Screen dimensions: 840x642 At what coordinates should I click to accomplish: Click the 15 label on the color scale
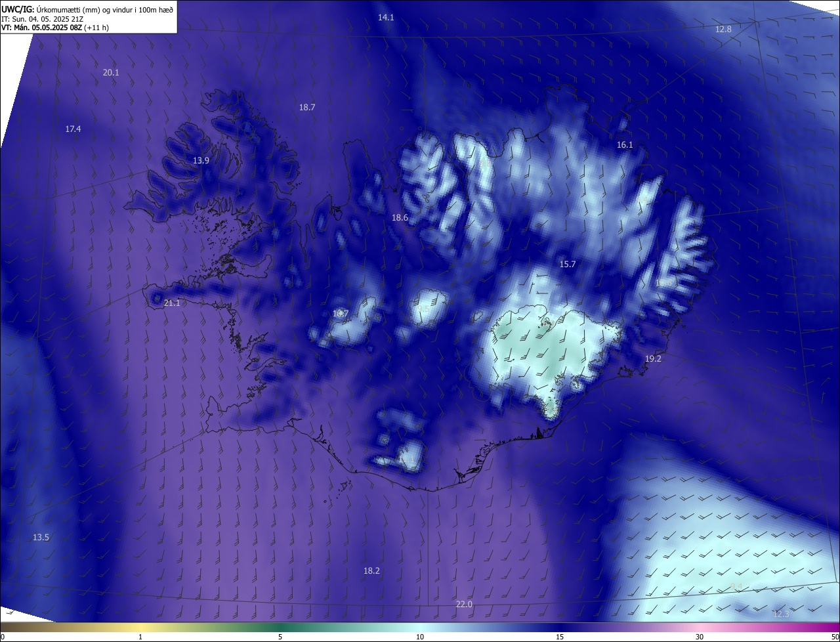560,637
